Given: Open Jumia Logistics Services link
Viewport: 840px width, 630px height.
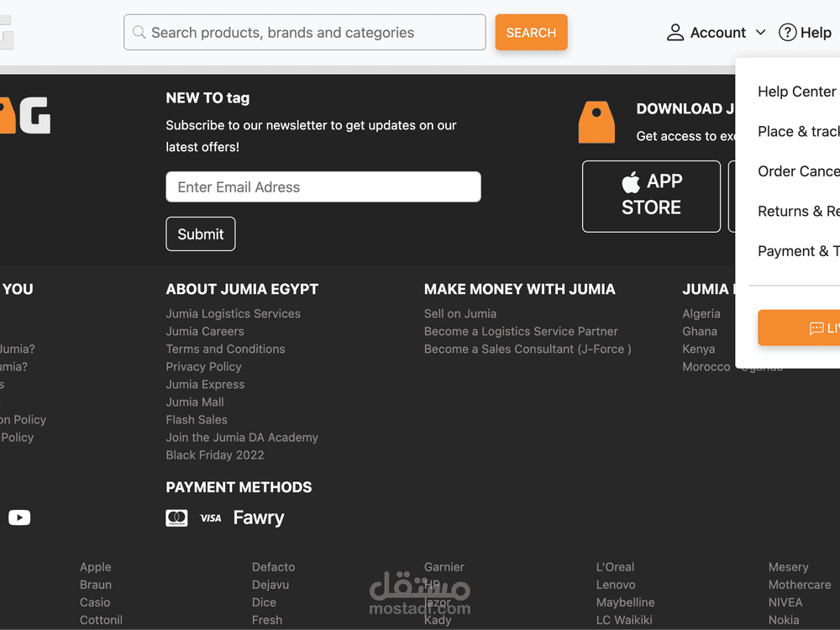Looking at the screenshot, I should tap(233, 313).
